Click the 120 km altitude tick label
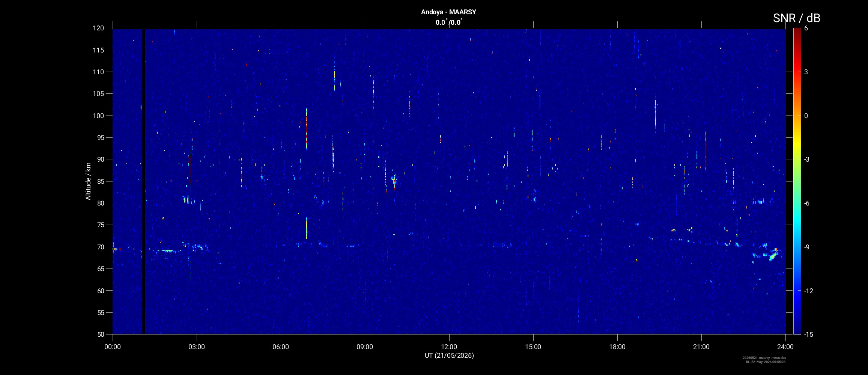 (98, 28)
